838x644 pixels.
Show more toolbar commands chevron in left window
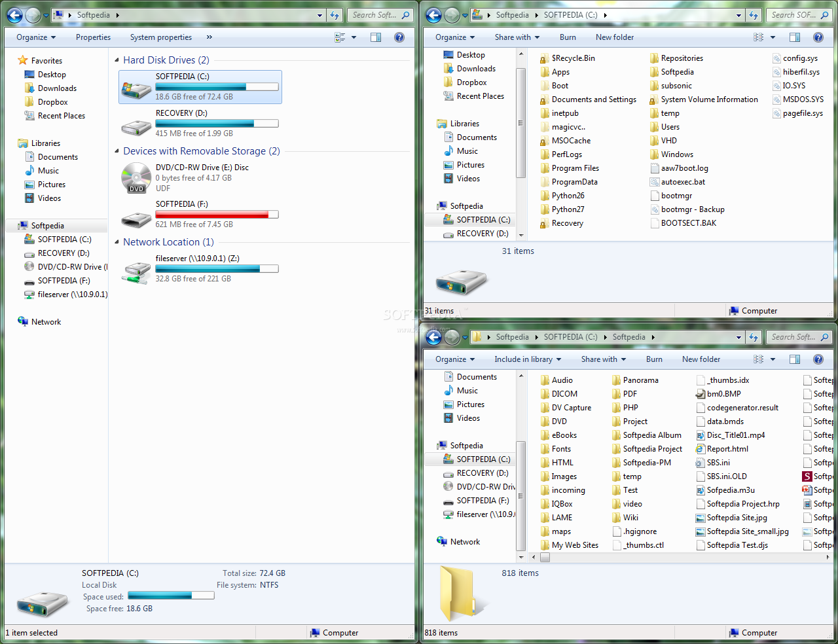coord(209,37)
